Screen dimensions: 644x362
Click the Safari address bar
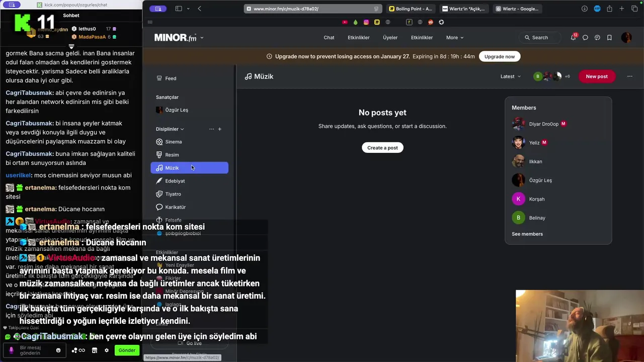[312, 9]
